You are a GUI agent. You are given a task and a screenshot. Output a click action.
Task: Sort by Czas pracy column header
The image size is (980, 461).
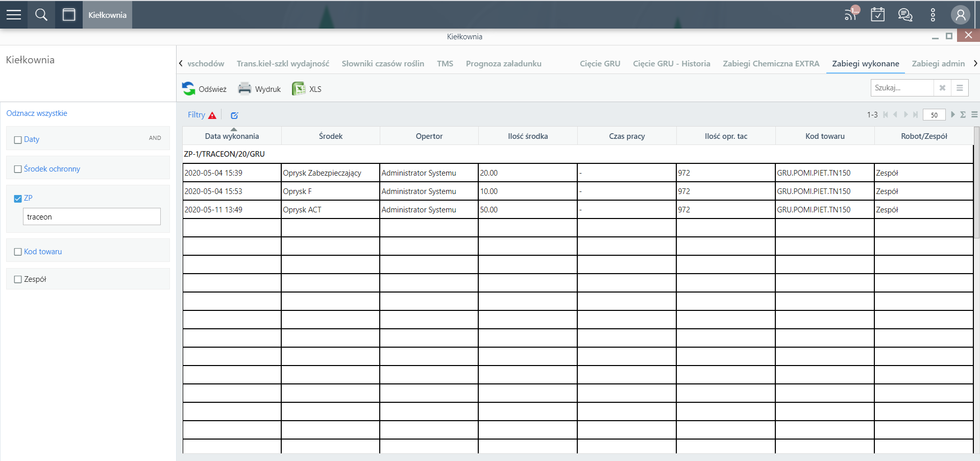coord(627,136)
